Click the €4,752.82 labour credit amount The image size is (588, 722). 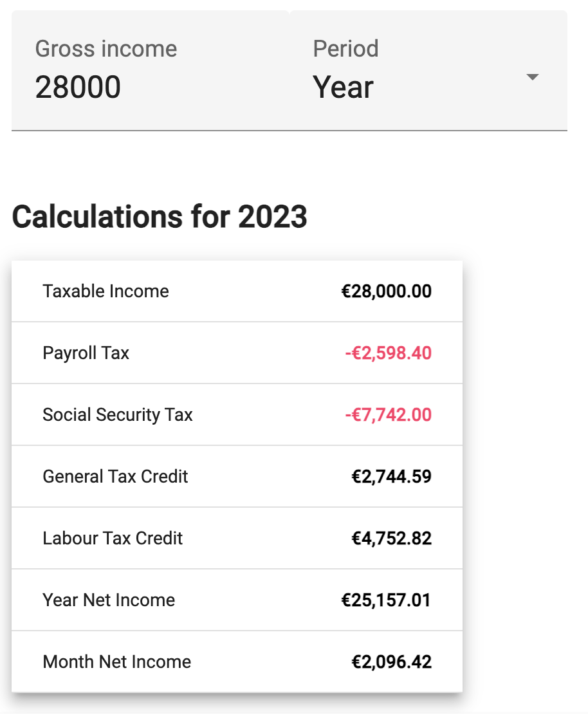pos(391,539)
